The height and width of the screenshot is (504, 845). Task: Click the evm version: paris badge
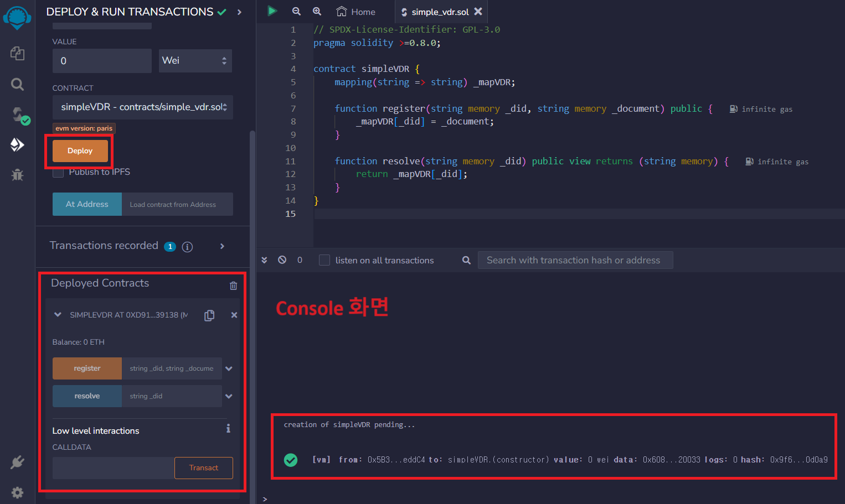pyautogui.click(x=84, y=128)
